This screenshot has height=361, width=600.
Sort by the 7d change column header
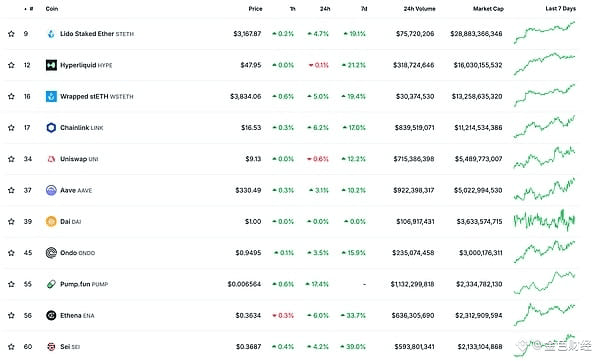(364, 8)
